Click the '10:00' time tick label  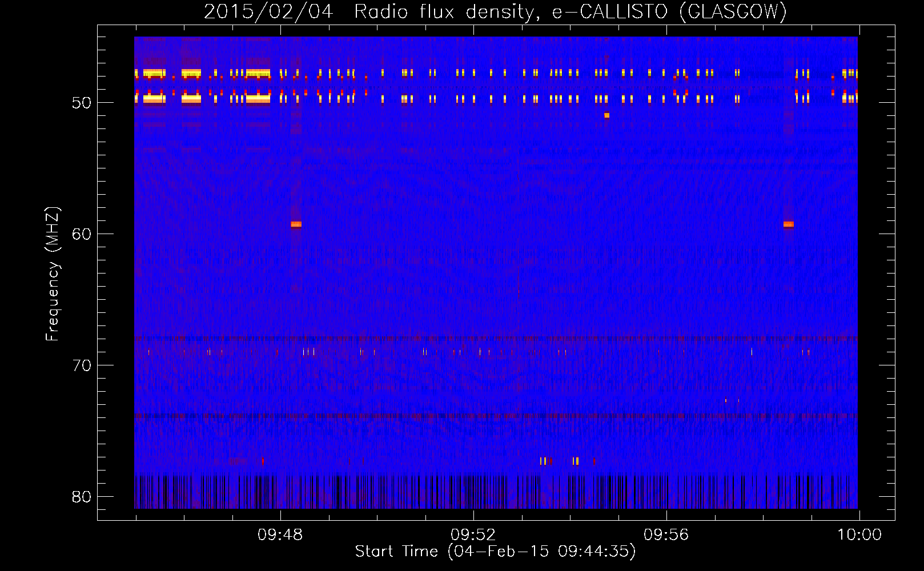point(859,535)
